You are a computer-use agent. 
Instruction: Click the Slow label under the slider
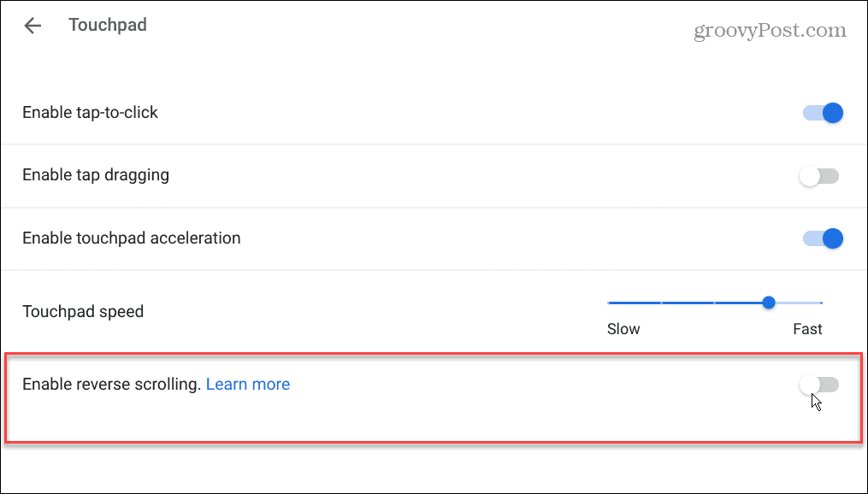[623, 329]
